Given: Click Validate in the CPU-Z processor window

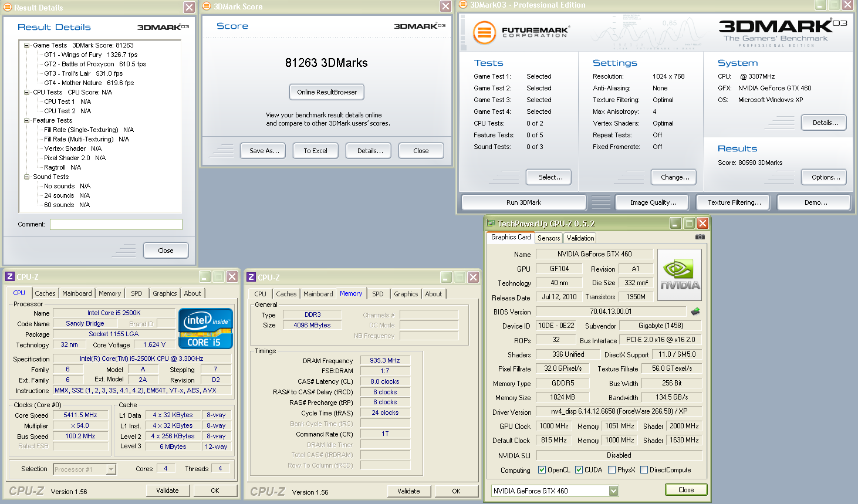Looking at the screenshot, I should tap(167, 491).
